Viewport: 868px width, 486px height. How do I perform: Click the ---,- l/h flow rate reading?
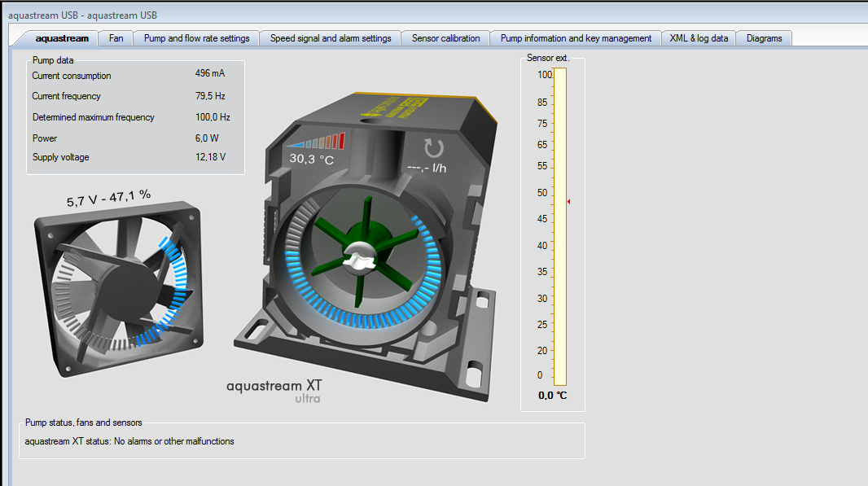[x=427, y=168]
